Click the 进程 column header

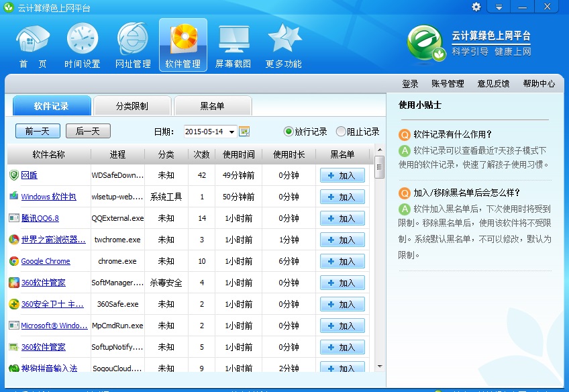pyautogui.click(x=117, y=154)
